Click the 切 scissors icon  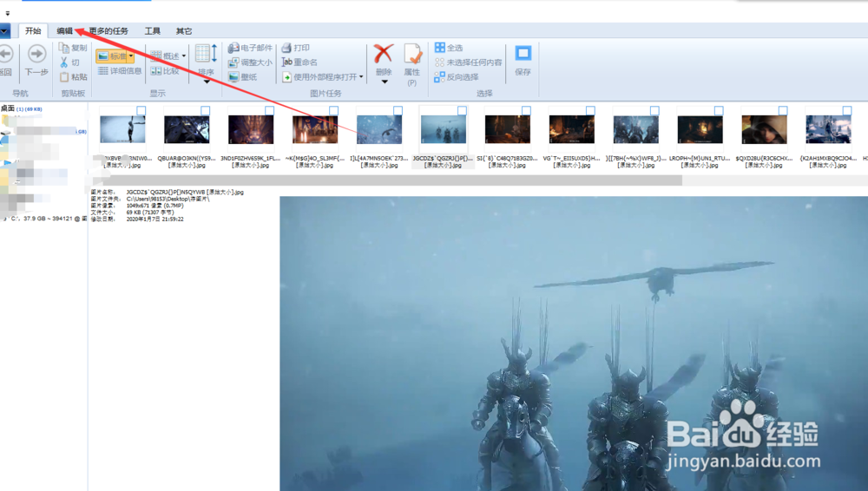tap(63, 62)
